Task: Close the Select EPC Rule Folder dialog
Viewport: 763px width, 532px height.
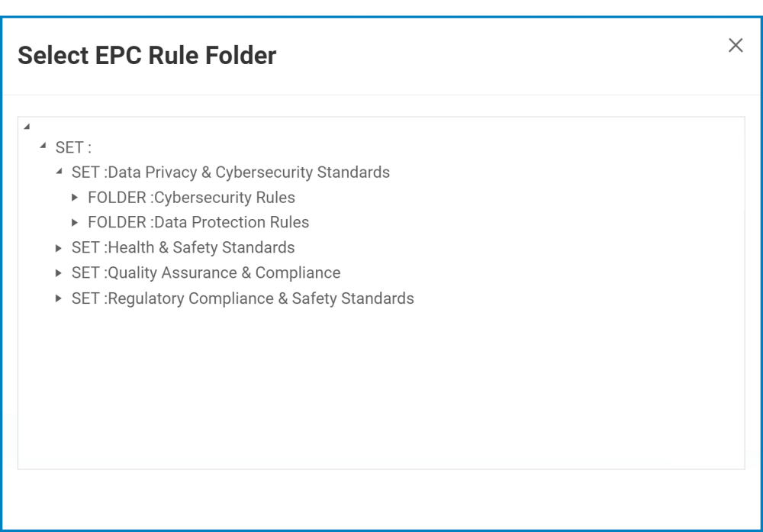Action: pos(736,46)
